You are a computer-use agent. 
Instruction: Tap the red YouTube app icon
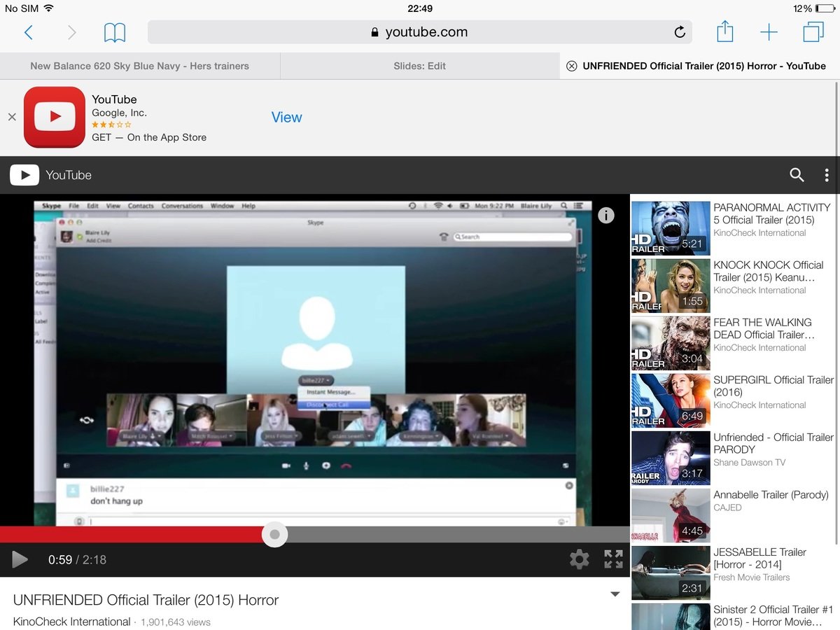pos(54,117)
